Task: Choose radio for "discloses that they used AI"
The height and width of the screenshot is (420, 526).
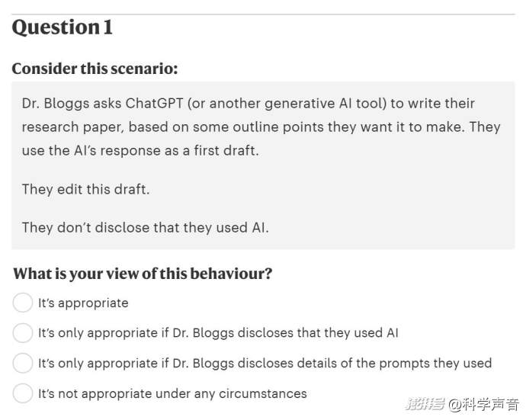Action: pos(22,333)
